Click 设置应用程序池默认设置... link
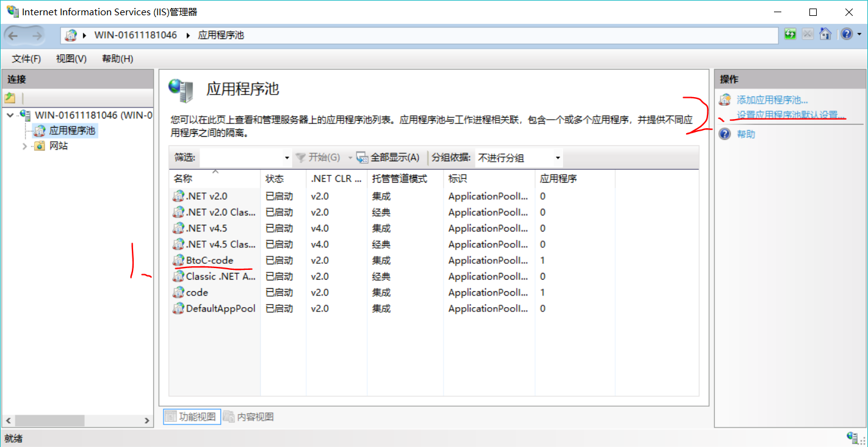Image resolution: width=868 pixels, height=447 pixels. 791,115
